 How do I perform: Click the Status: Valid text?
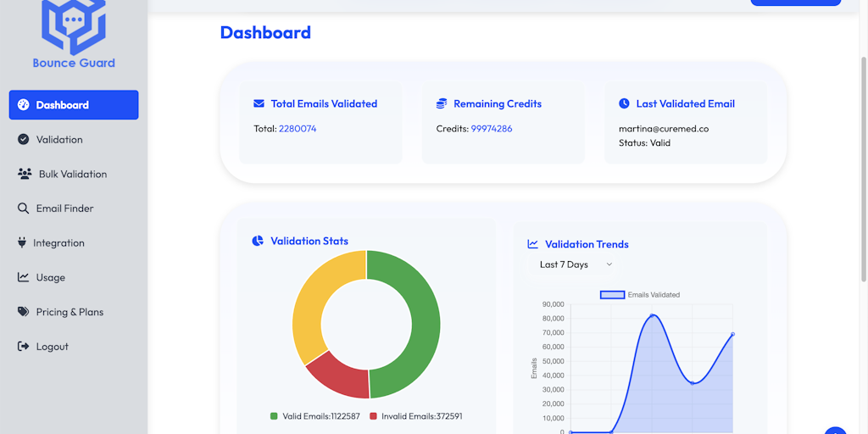click(x=644, y=142)
